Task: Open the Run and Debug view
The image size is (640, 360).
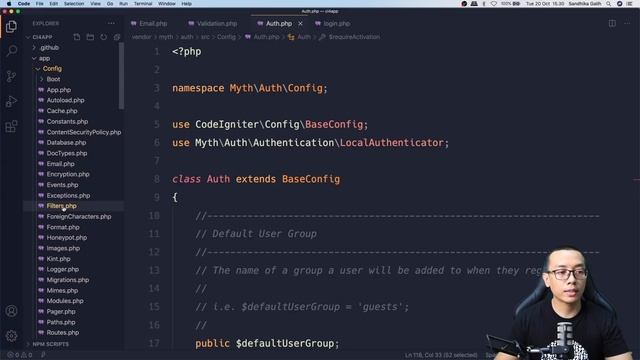Action: tap(11, 101)
